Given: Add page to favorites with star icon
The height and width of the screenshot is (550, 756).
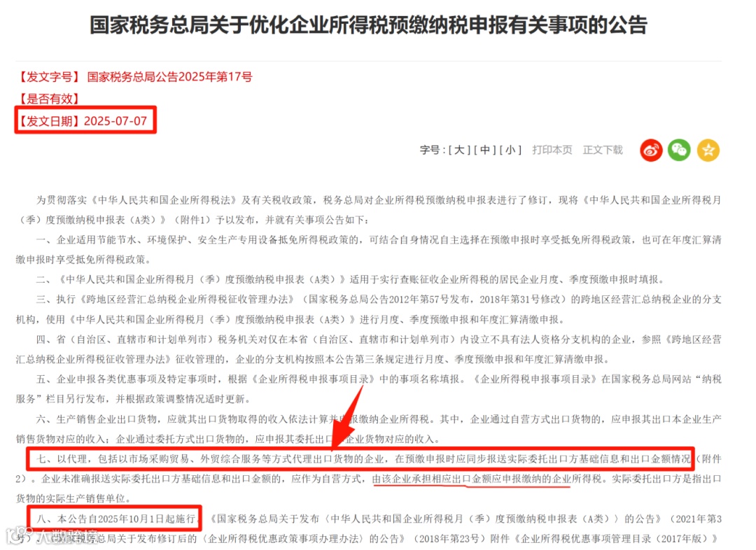Looking at the screenshot, I should click(708, 150).
